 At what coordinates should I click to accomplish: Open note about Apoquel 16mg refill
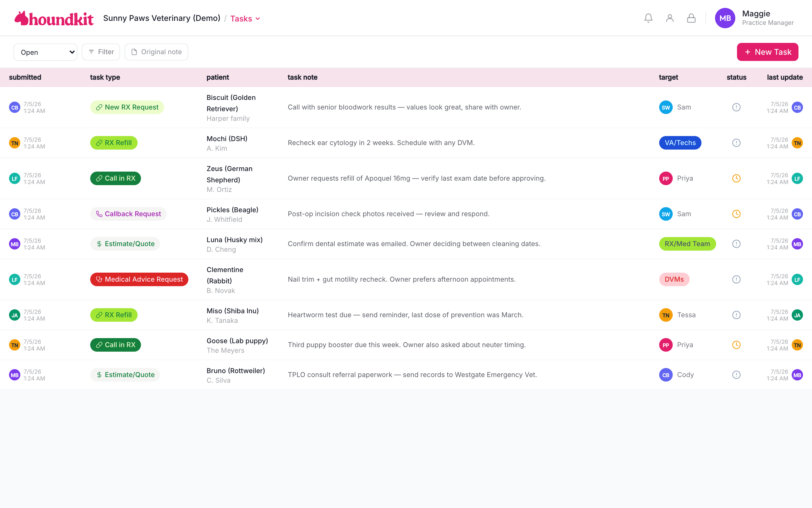416,178
